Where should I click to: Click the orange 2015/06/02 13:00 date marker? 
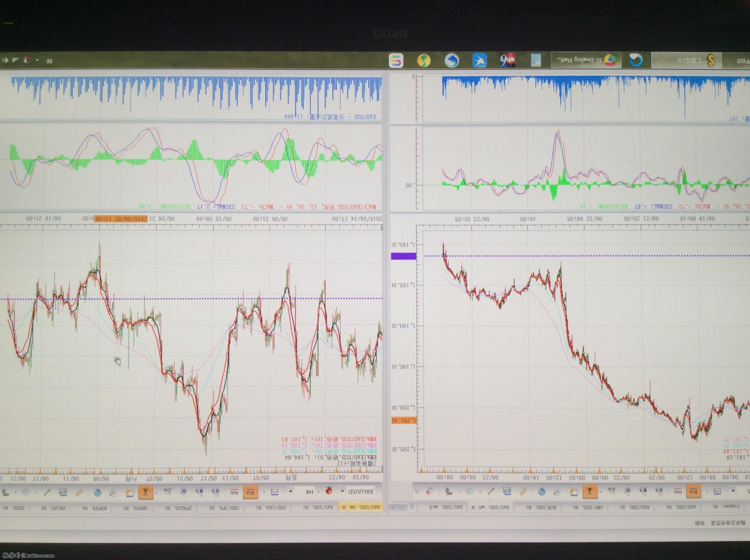tap(121, 219)
